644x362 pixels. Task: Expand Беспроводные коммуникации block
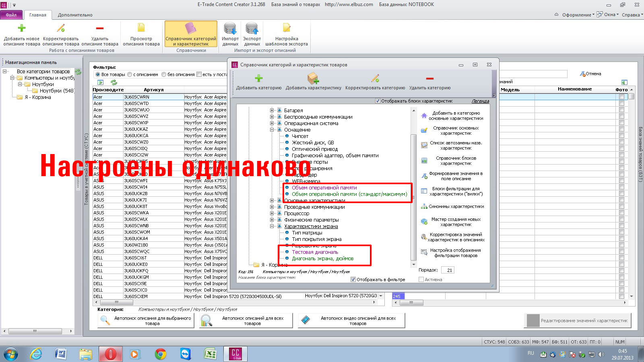pyautogui.click(x=272, y=117)
